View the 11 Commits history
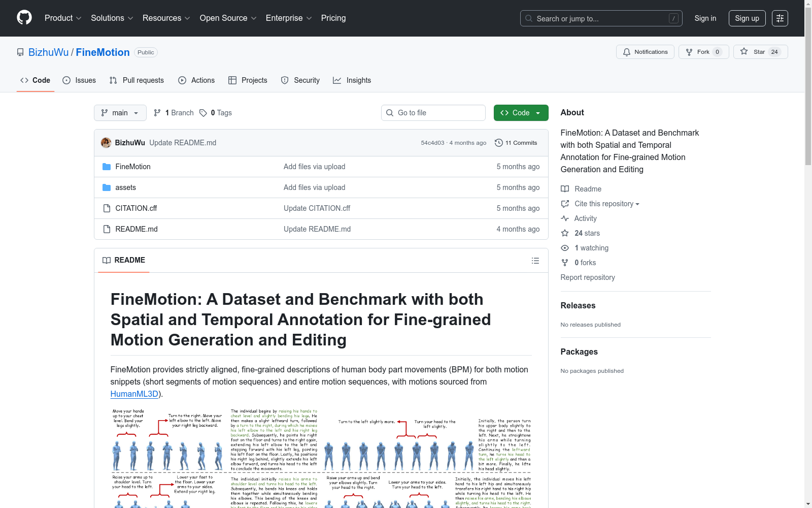This screenshot has height=508, width=812. pos(516,143)
